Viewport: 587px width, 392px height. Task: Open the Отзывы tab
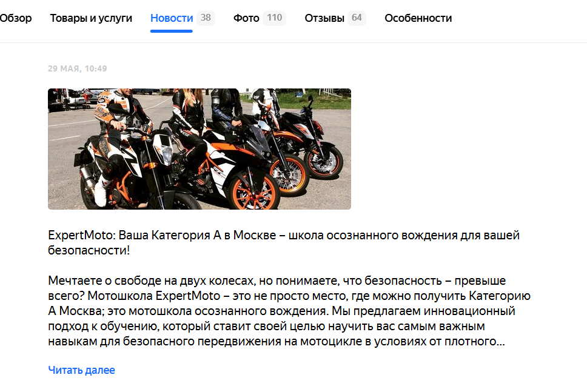324,18
